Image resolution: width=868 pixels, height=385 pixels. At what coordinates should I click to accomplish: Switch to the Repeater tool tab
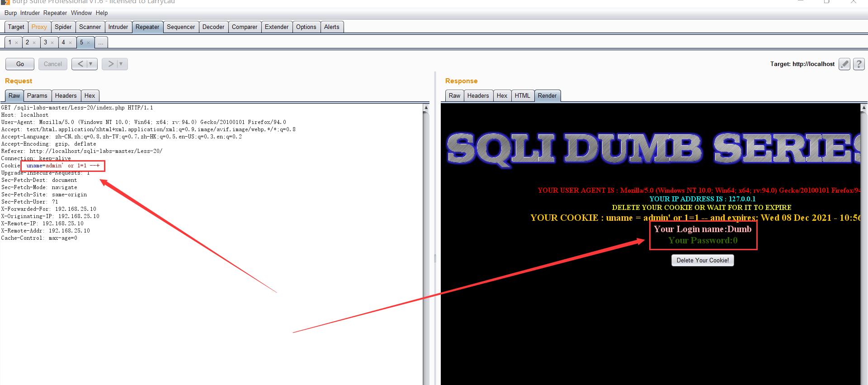pyautogui.click(x=147, y=27)
